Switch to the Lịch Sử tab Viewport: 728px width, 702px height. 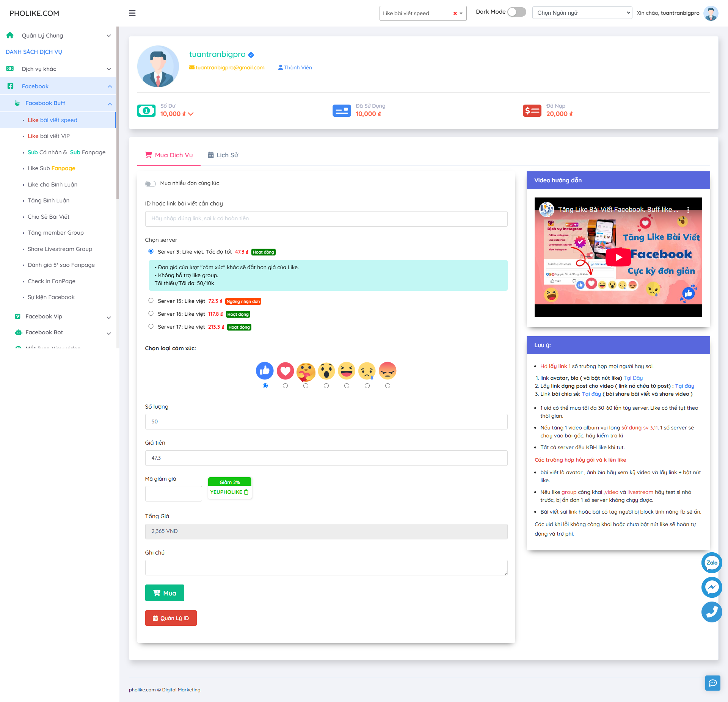coord(223,155)
